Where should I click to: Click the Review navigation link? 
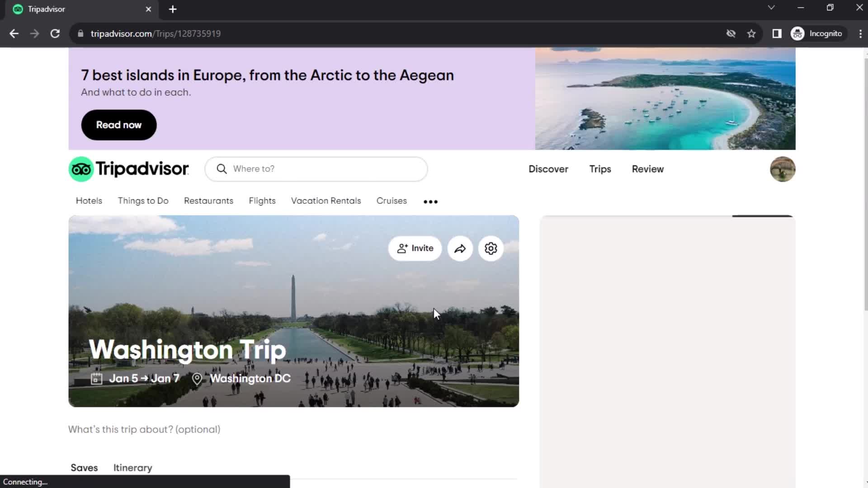pyautogui.click(x=647, y=169)
